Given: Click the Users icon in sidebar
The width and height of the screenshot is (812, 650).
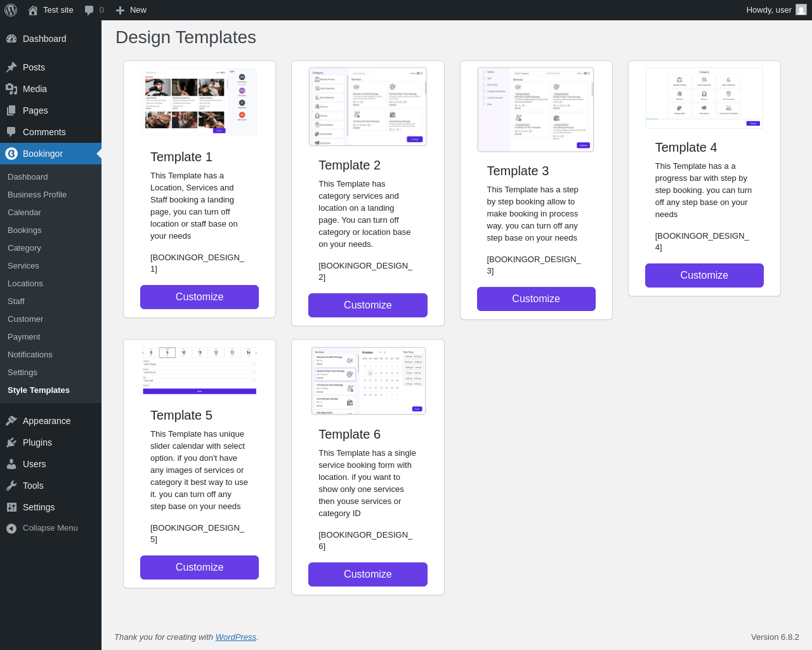Looking at the screenshot, I should 11,464.
